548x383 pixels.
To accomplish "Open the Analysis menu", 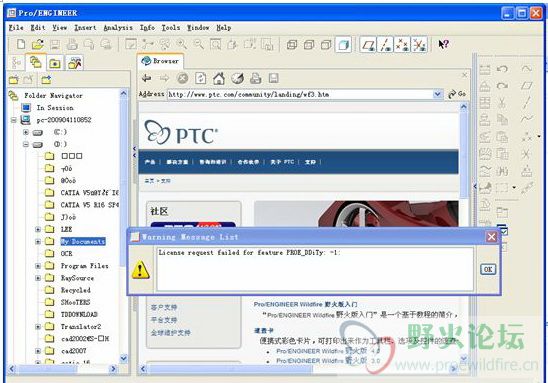I will [x=118, y=28].
